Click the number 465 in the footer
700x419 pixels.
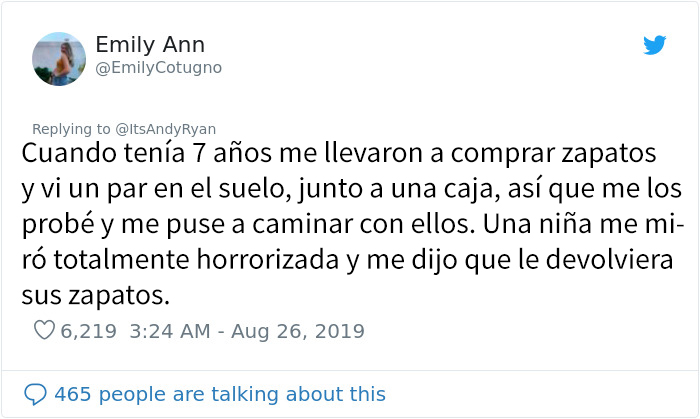pyautogui.click(x=73, y=394)
